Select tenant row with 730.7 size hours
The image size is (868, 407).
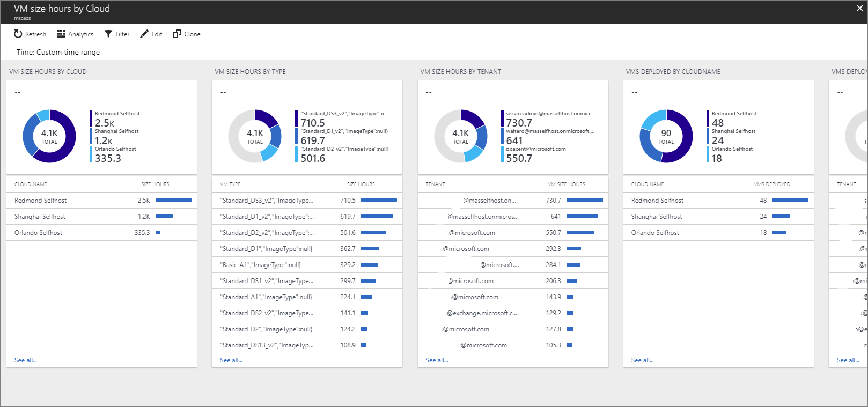coord(513,201)
